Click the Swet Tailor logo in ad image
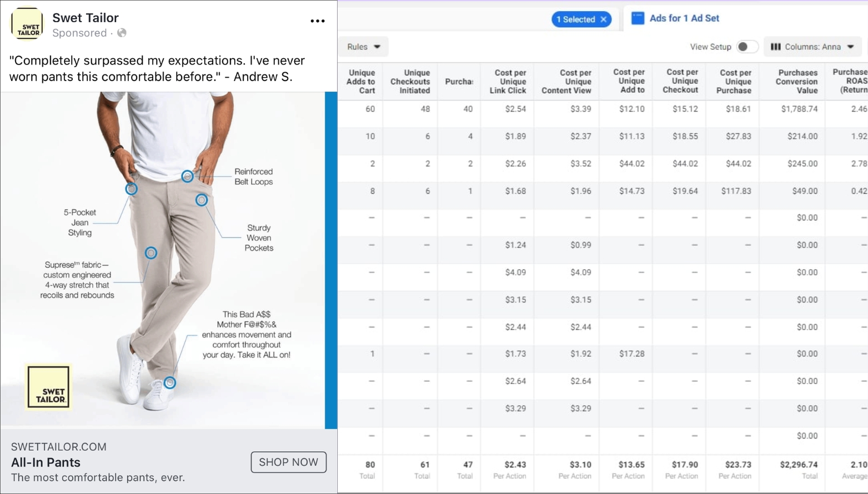 (49, 387)
